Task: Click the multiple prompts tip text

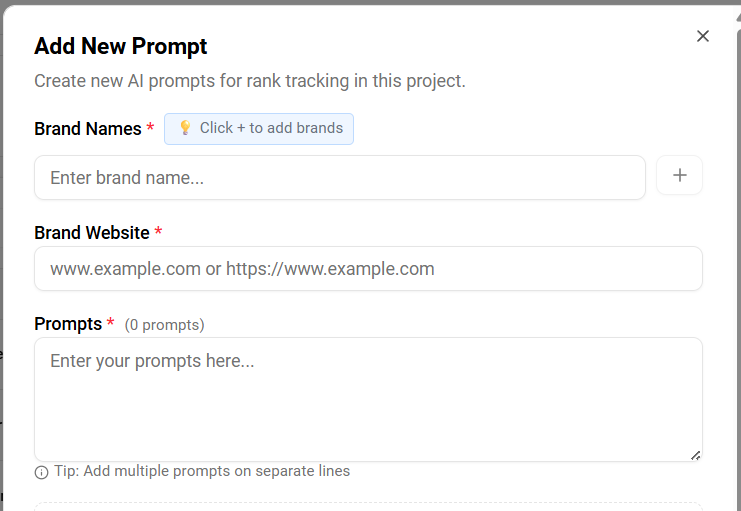Action: [x=202, y=471]
